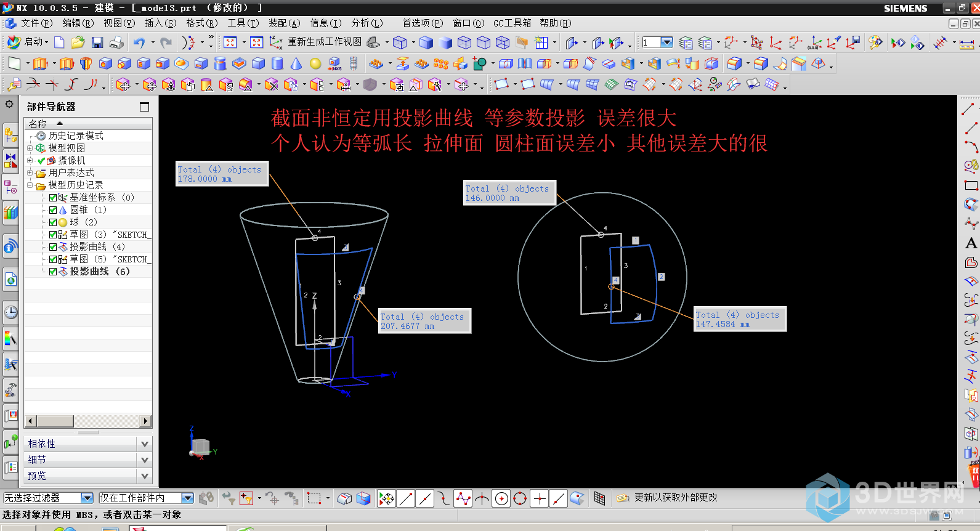Open the 编辑(E) menu
Screen dimensions: 980x531
click(x=78, y=23)
